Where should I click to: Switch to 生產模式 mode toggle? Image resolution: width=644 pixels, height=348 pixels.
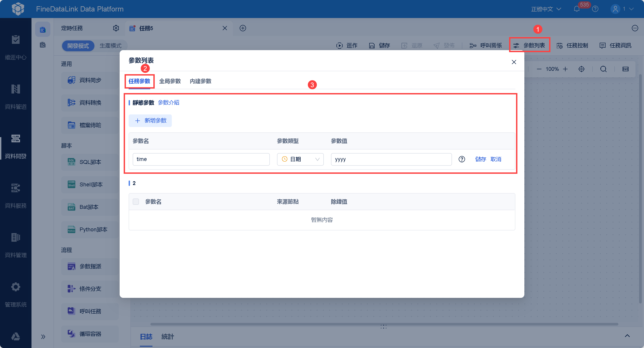[110, 46]
